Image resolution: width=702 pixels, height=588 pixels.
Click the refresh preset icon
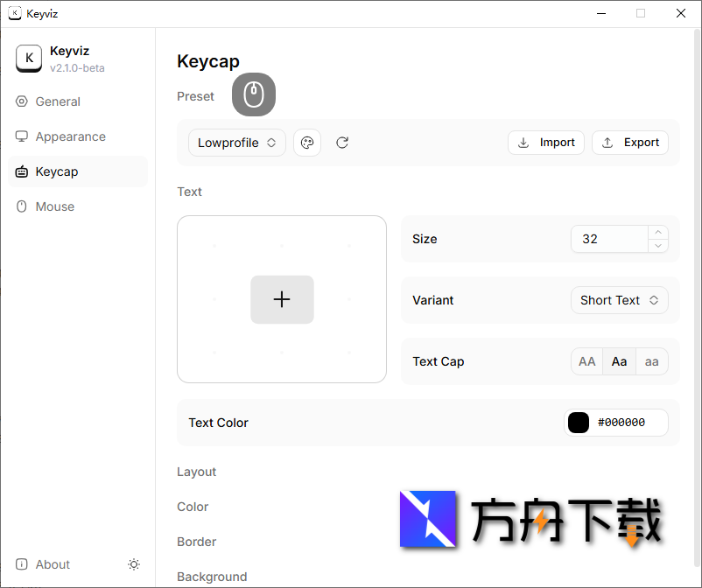[x=342, y=142]
